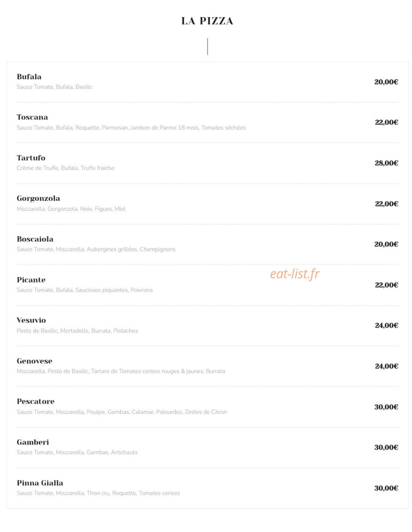Open the Genovese pizza entry
Viewport: 412px width, 532px height.
pyautogui.click(x=35, y=361)
